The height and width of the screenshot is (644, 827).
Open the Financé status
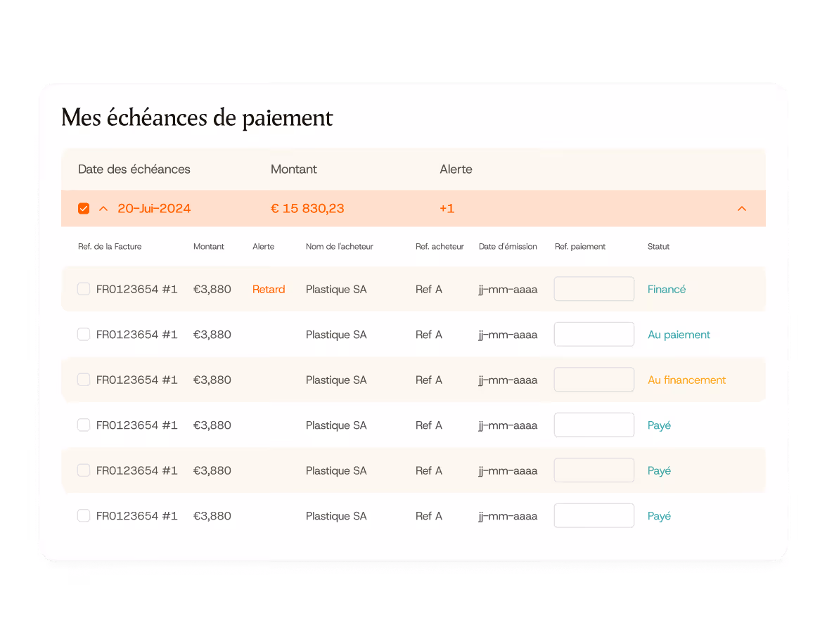667,289
